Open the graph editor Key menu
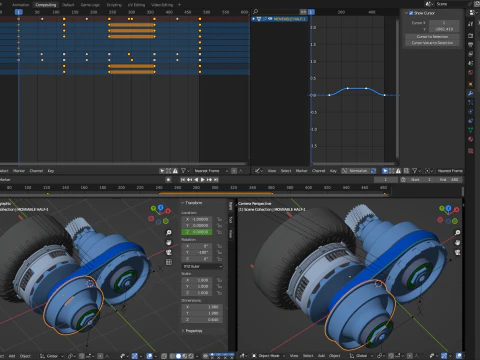Viewport: 480px width, 360px height. point(333,171)
